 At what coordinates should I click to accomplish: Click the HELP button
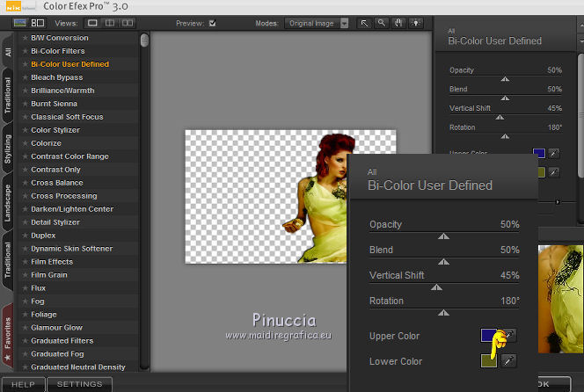[23, 384]
